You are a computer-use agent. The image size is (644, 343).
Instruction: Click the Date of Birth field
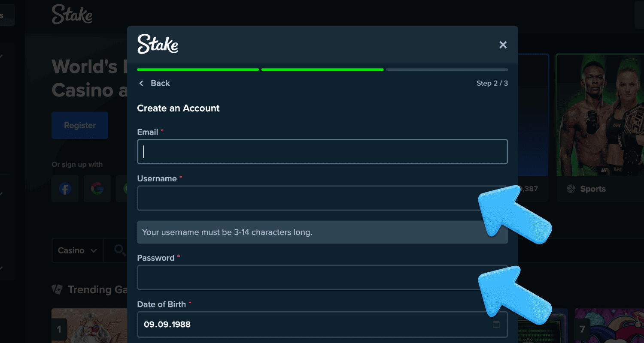pyautogui.click(x=313, y=325)
